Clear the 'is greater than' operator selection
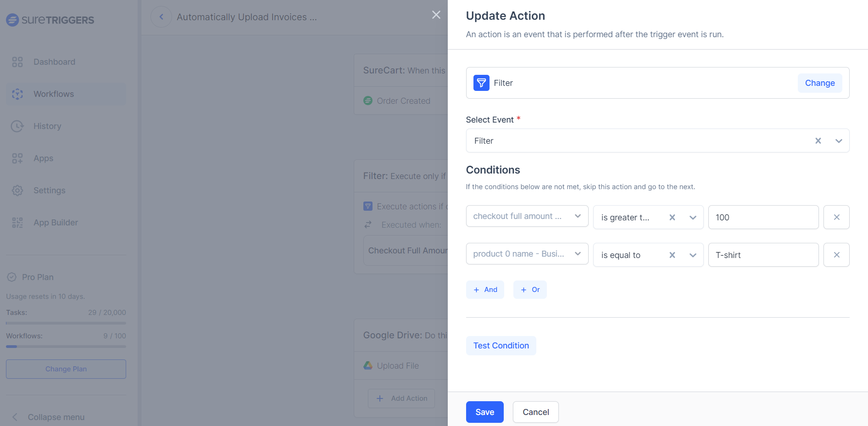Viewport: 868px width, 426px height. click(672, 218)
